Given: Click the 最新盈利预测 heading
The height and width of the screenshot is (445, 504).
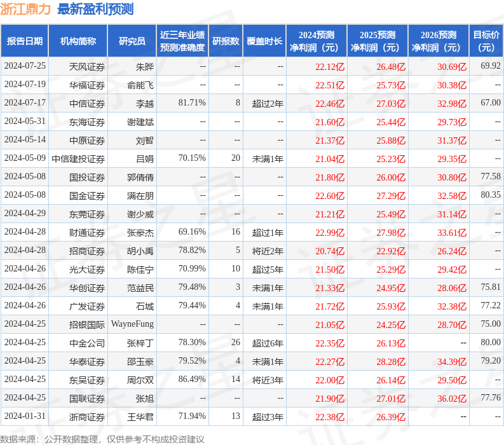Looking at the screenshot, I should [95, 9].
